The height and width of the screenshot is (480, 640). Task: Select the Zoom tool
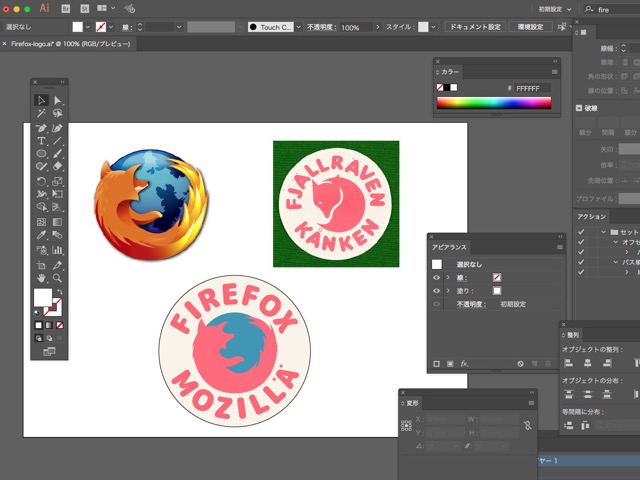pyautogui.click(x=58, y=278)
